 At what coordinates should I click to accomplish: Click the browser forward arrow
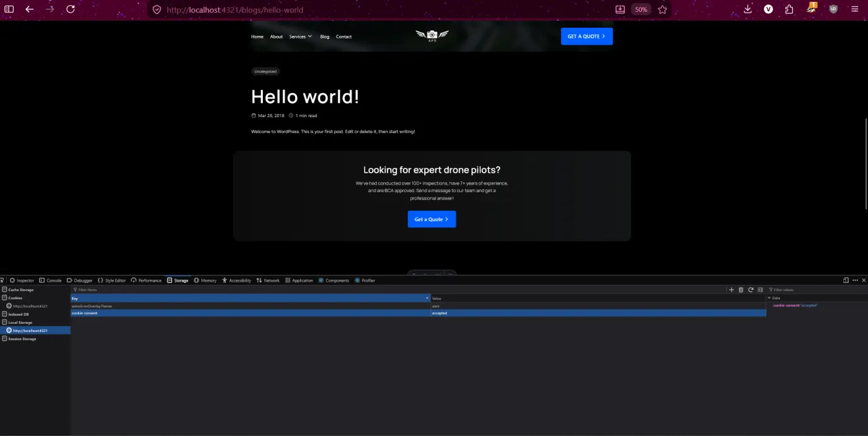[x=50, y=9]
